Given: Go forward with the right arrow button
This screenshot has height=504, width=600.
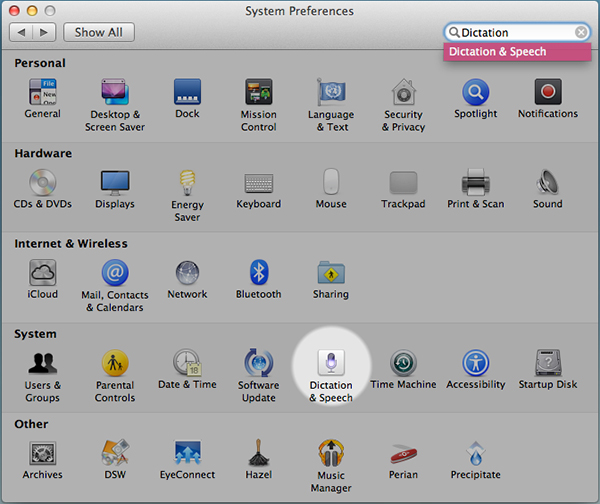Looking at the screenshot, I should (x=44, y=32).
